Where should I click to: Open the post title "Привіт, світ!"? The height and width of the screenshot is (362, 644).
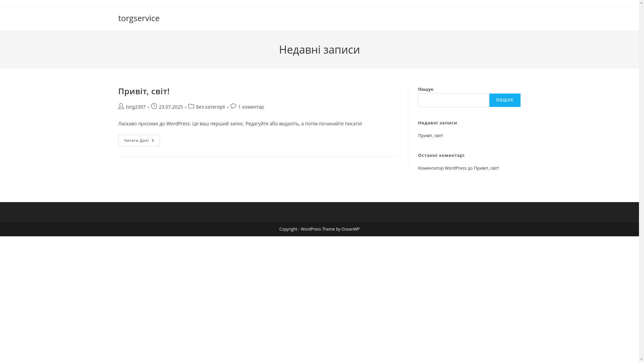click(x=144, y=91)
